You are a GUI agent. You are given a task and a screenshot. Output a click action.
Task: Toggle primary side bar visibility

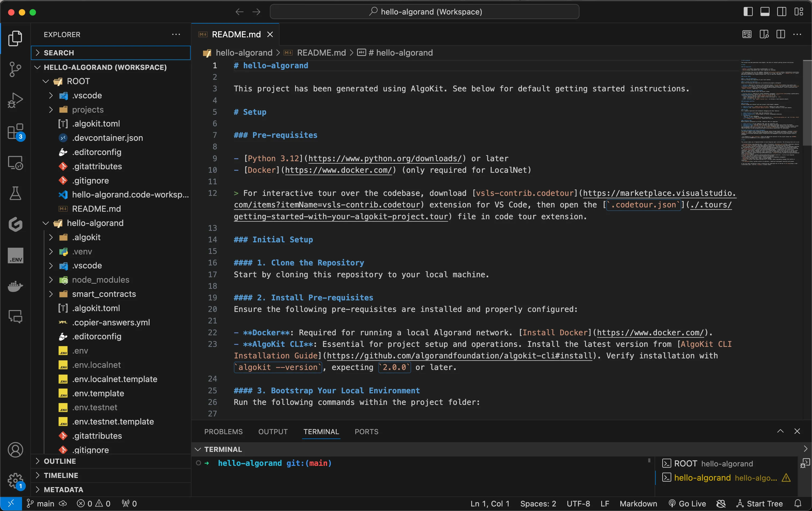(x=748, y=12)
